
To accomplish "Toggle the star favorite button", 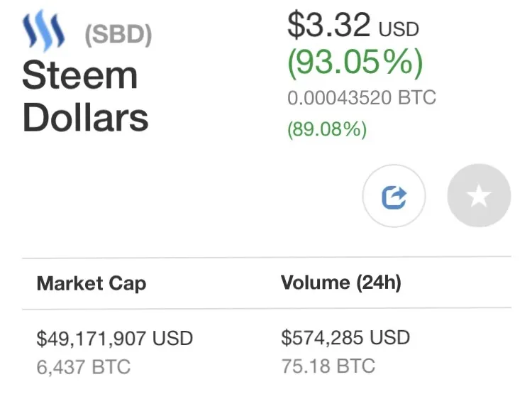I will 479,195.
